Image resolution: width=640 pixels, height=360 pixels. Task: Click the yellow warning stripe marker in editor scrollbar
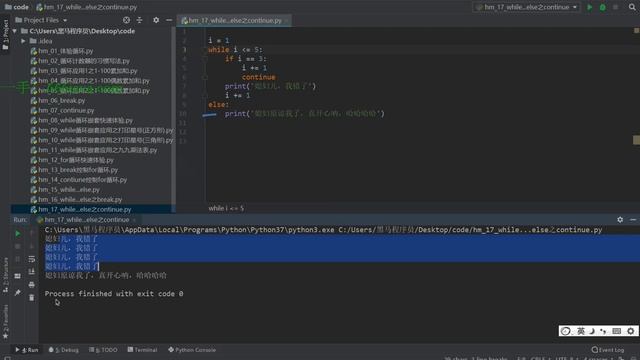pyautogui.click(x=636, y=140)
